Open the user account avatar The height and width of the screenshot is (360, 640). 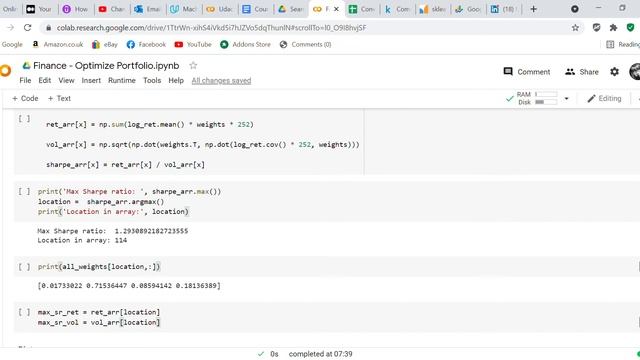[635, 72]
